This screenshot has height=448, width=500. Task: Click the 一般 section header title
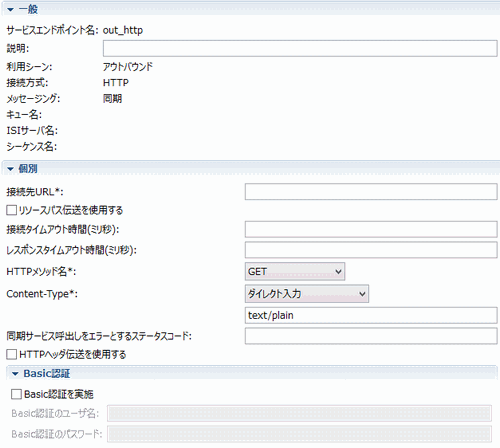(28, 9)
